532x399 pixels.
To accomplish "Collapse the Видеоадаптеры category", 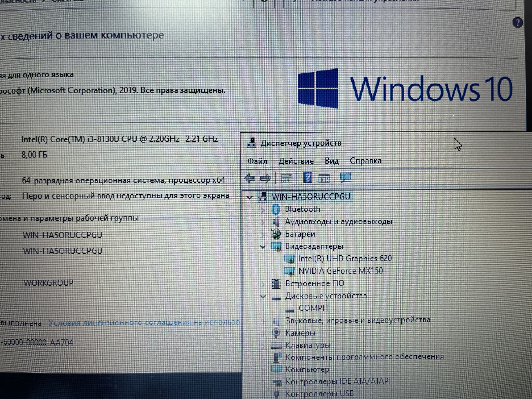I will pos(263,247).
